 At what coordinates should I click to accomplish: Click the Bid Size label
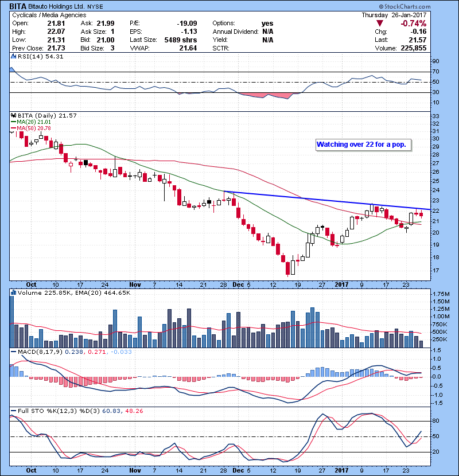(92, 48)
